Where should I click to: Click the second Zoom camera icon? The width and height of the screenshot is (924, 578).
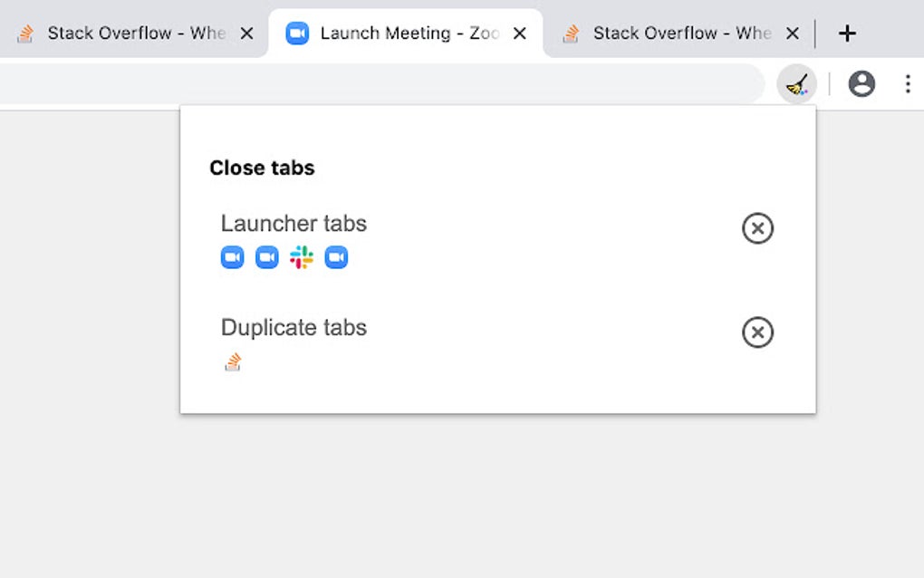(x=266, y=257)
